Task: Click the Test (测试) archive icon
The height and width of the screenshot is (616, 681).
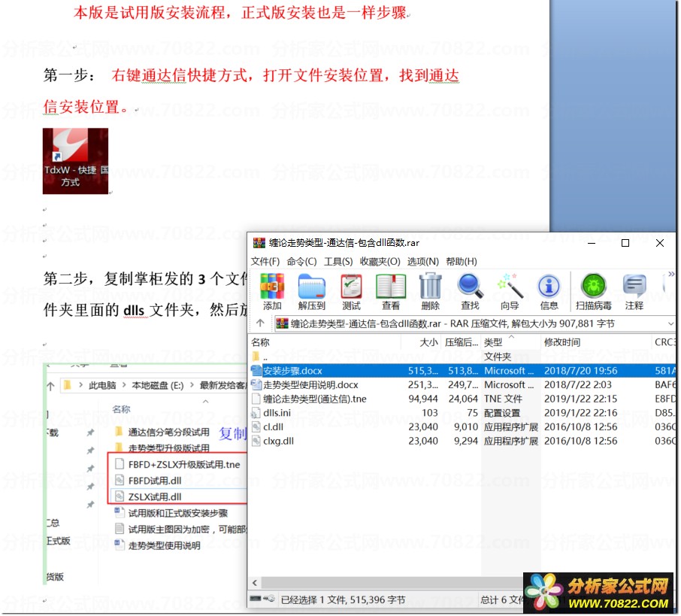Action: point(351,292)
